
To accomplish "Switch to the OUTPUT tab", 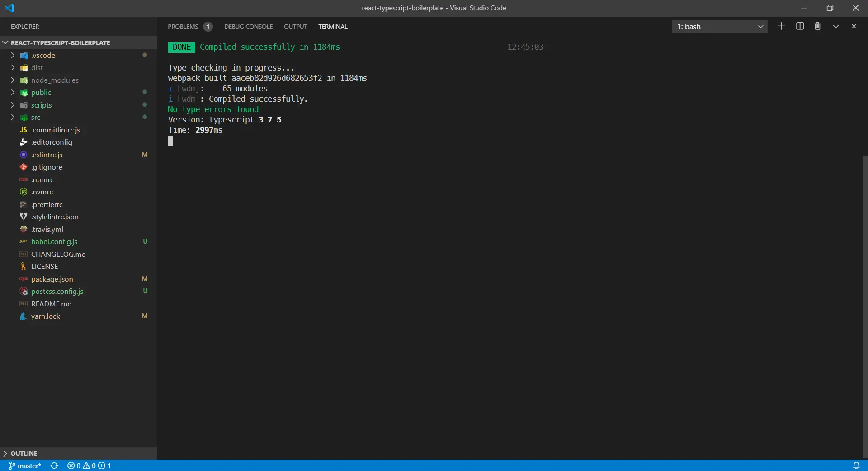I will [296, 27].
